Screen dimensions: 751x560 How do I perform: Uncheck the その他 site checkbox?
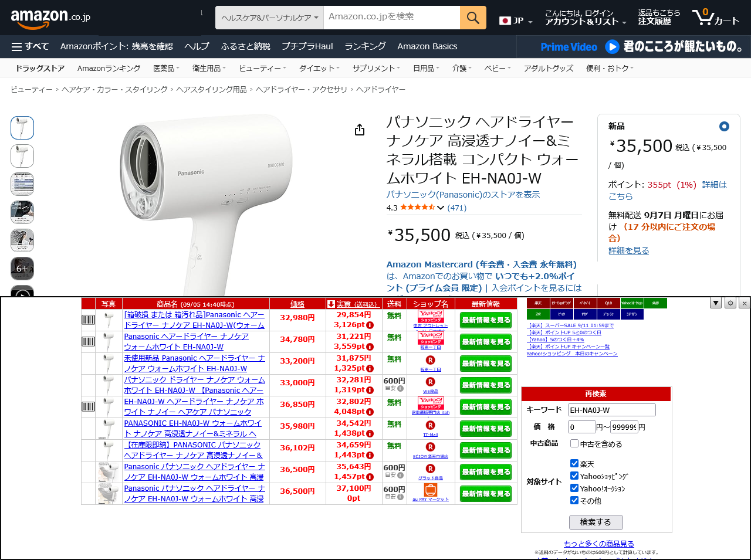(x=574, y=500)
